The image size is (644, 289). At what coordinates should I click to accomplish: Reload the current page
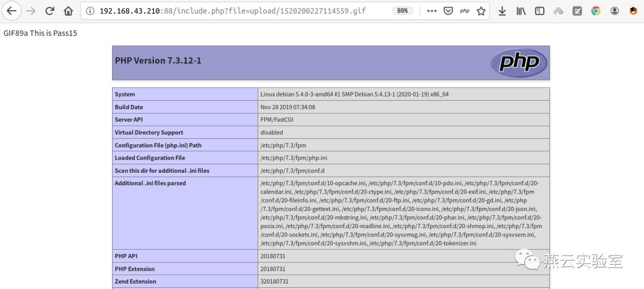[x=49, y=11]
